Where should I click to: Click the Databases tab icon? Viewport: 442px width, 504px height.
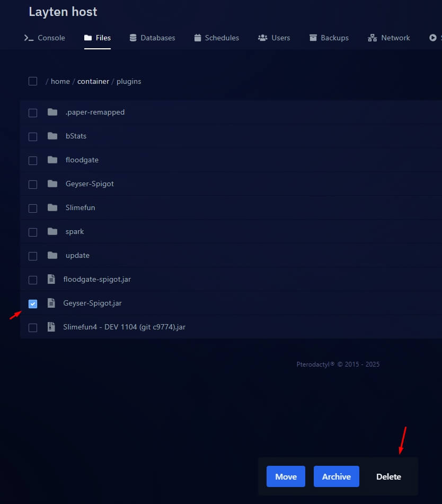click(133, 38)
